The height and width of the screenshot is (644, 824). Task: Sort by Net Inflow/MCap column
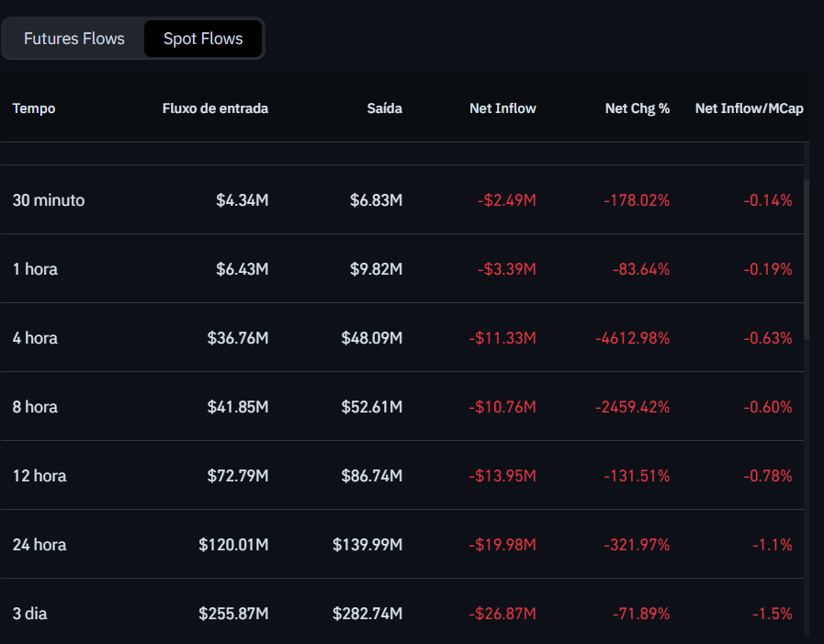click(750, 107)
